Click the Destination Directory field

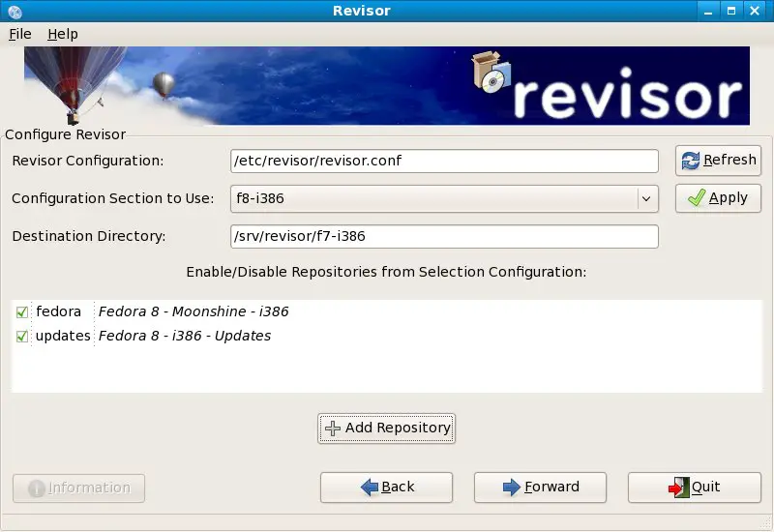click(444, 236)
